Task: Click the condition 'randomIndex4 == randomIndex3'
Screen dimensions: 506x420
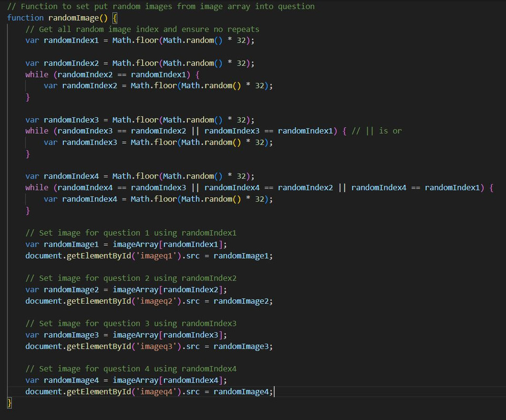Action: tap(122, 187)
